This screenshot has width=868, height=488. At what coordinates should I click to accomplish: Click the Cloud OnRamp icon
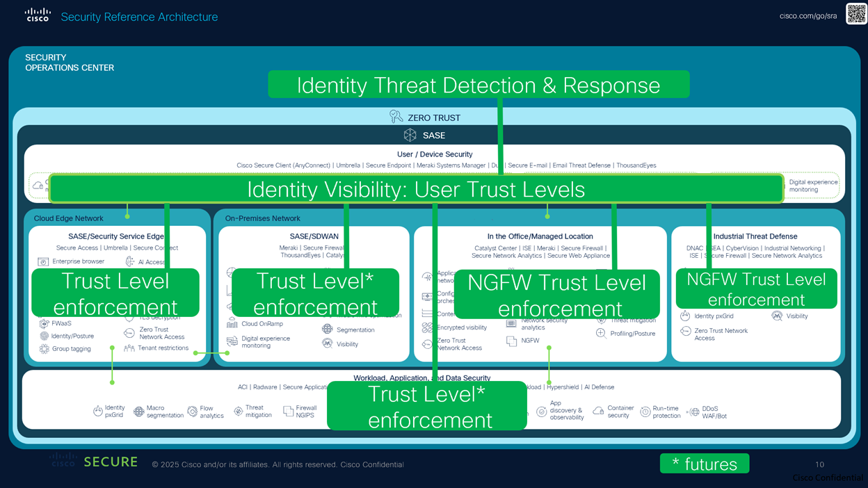click(x=232, y=324)
